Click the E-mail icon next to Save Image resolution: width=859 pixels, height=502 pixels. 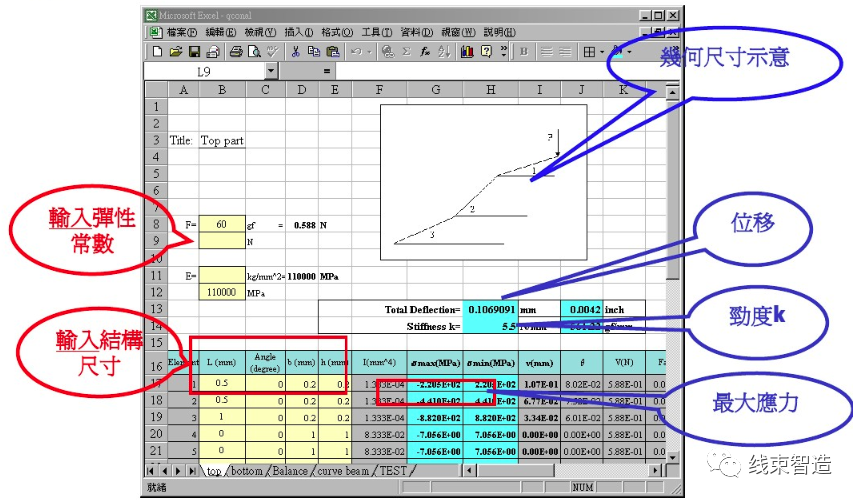[x=213, y=52]
